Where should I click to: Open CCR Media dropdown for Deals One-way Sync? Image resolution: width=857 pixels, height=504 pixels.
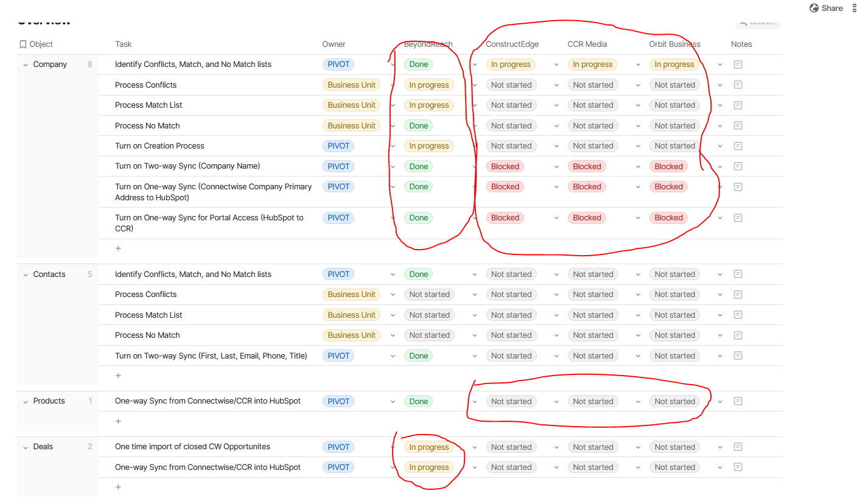tap(638, 467)
